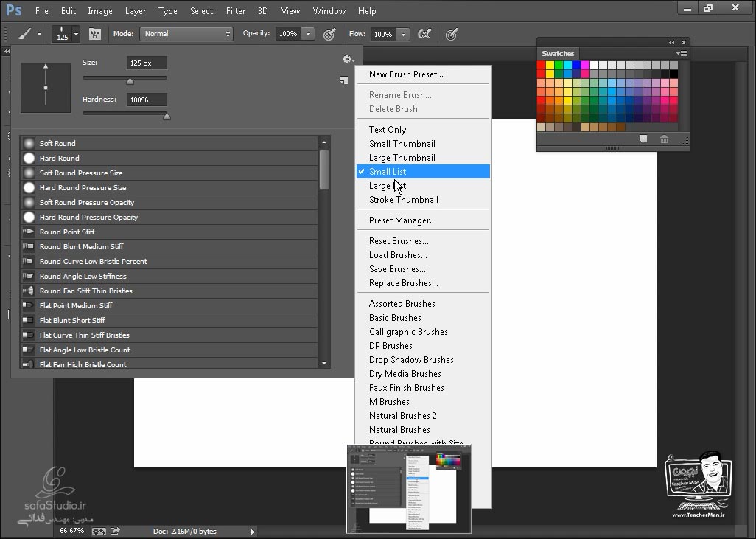This screenshot has width=756, height=539.
Task: Load Natural Brushes 2 set
Action: pos(424,415)
